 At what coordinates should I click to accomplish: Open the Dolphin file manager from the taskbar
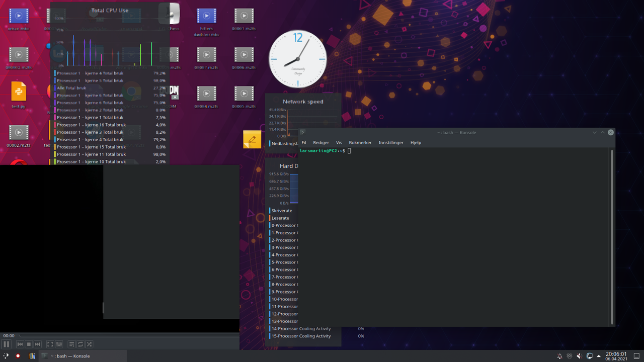[32, 355]
